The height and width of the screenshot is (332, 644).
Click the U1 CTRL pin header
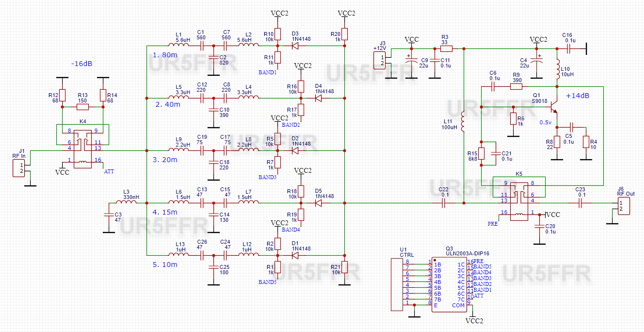tap(396, 284)
